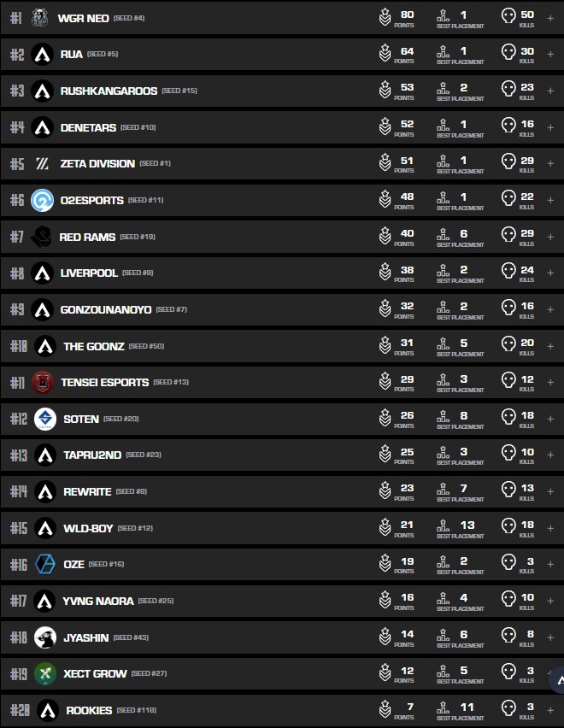Click the OZE blue hexagon logo
Viewport: 564px width, 728px height.
click(45, 564)
